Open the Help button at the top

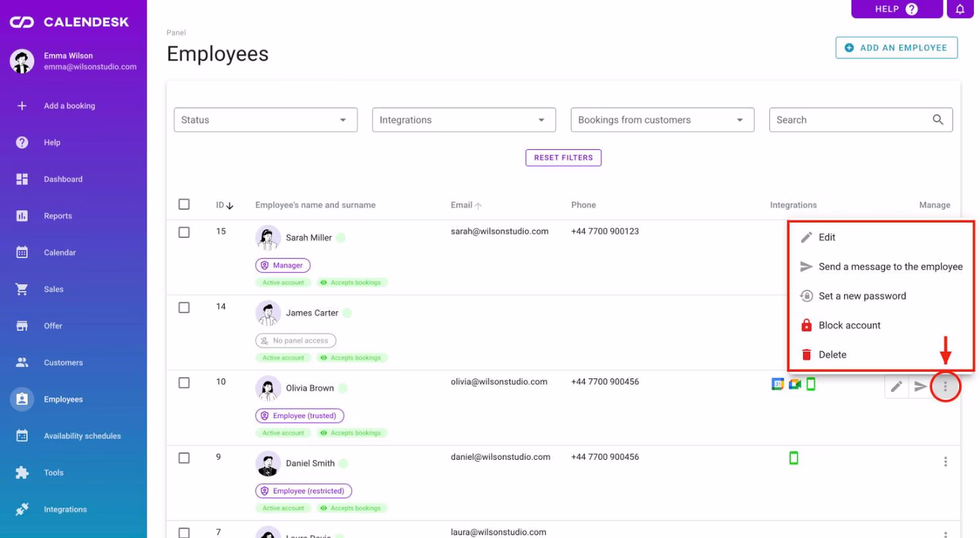point(896,9)
